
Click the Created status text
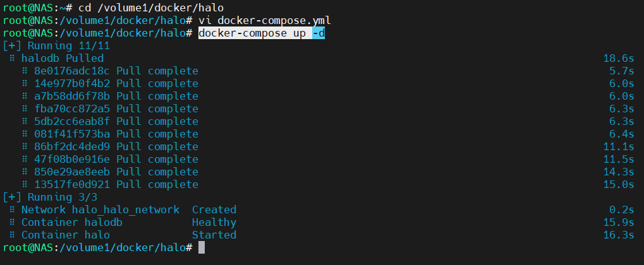coord(214,209)
